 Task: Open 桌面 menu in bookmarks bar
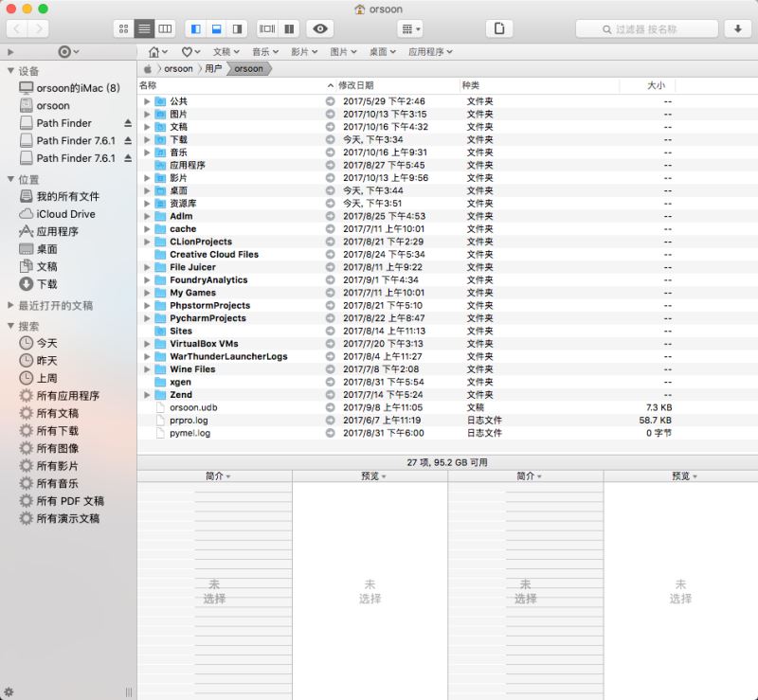pyautogui.click(x=383, y=52)
